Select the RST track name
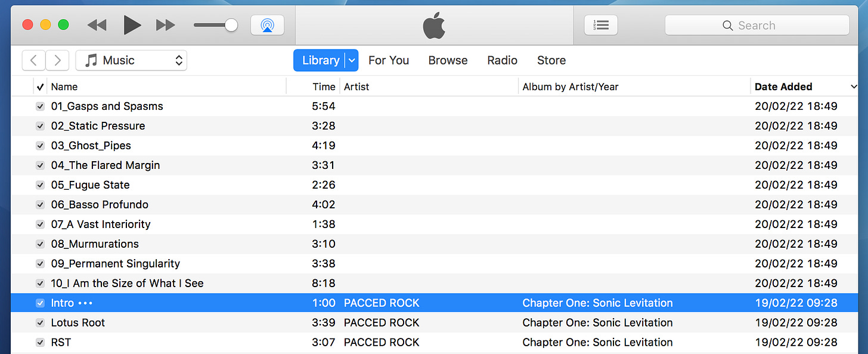 coord(61,343)
